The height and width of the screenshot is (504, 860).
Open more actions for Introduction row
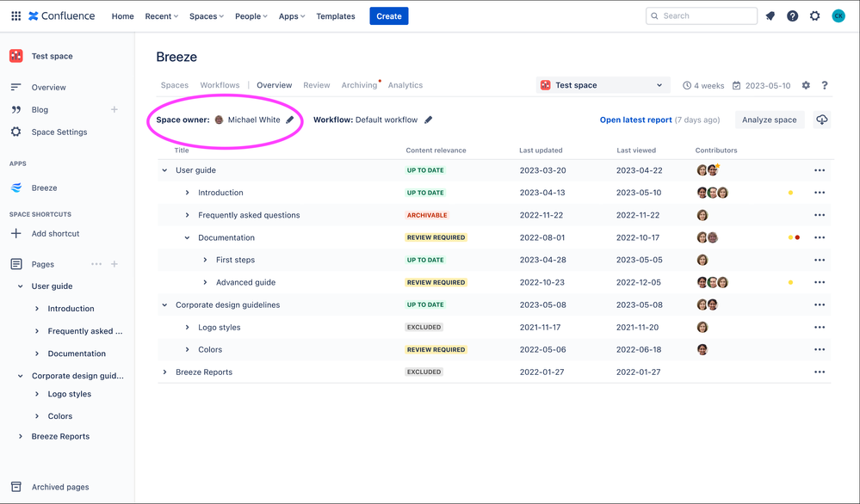(820, 193)
